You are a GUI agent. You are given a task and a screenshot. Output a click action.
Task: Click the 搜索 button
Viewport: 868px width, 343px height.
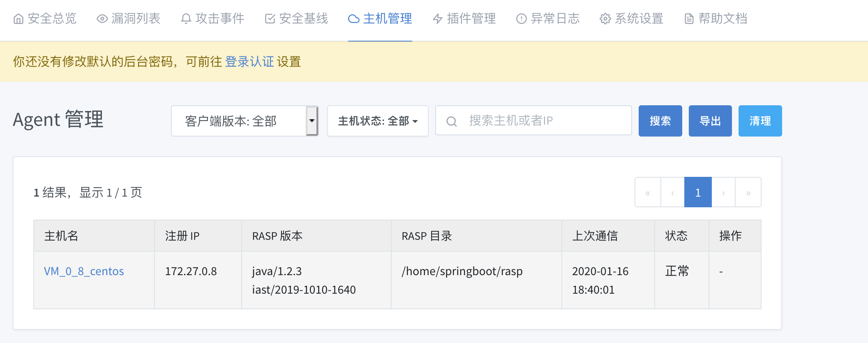tap(660, 121)
